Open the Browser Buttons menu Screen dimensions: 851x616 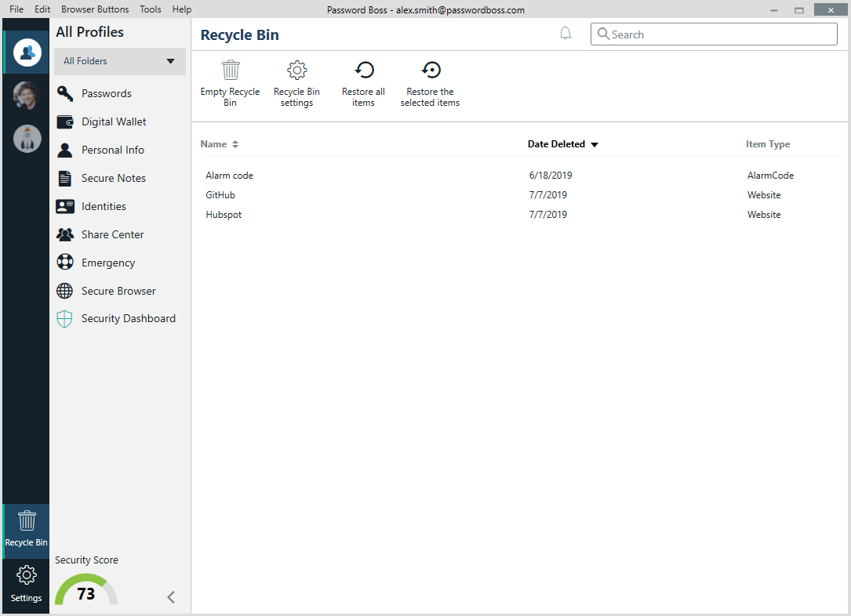tap(95, 9)
